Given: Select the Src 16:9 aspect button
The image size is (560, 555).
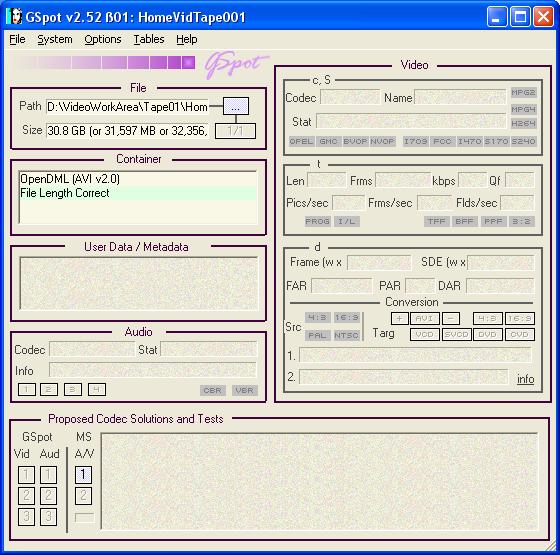Looking at the screenshot, I should coord(346,318).
